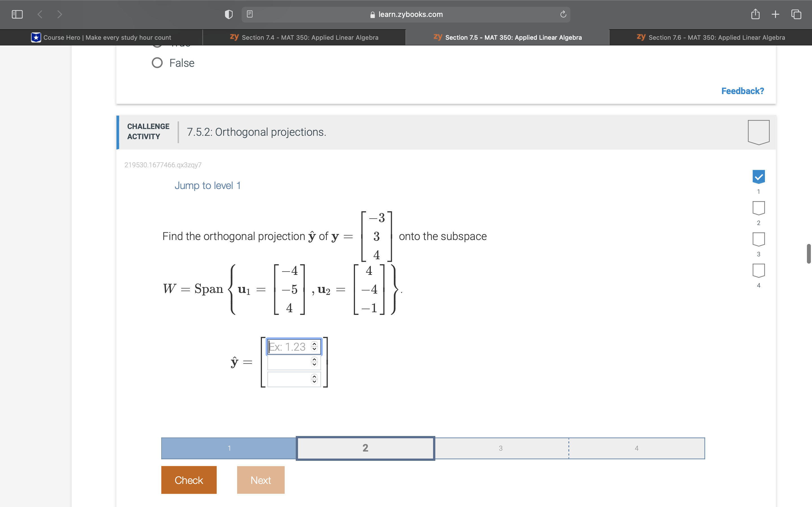Click the stepper arrows on the first answer field

314,346
